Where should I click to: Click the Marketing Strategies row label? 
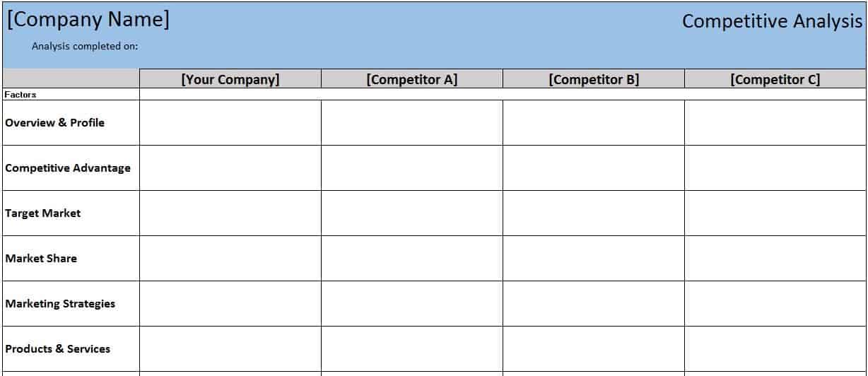pyautogui.click(x=60, y=303)
